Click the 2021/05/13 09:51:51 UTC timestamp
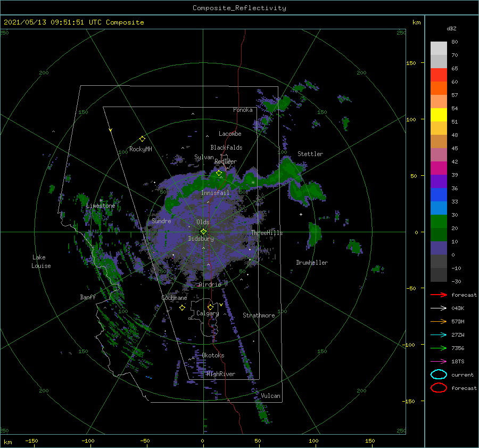The width and height of the screenshot is (479, 448). tap(46, 22)
